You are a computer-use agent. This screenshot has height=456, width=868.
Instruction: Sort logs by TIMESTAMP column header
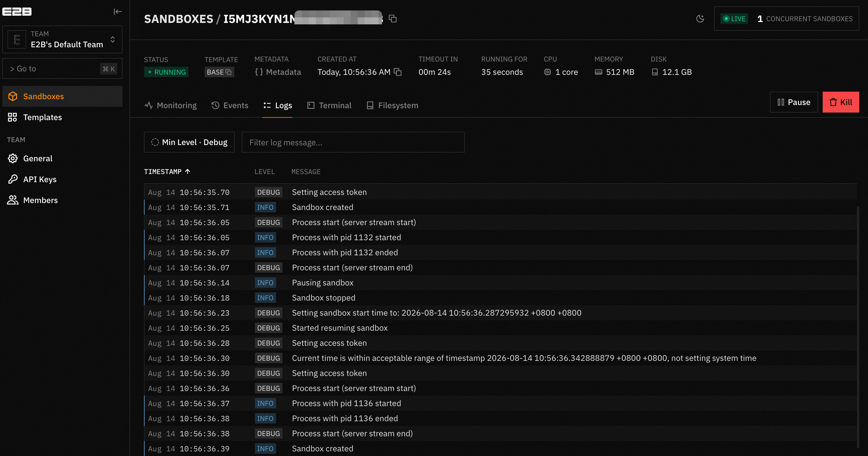(167, 172)
